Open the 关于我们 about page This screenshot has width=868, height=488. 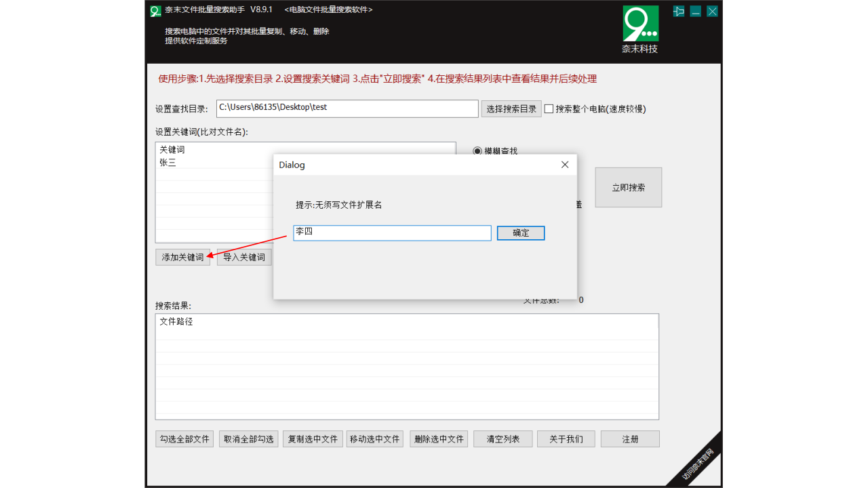click(566, 439)
